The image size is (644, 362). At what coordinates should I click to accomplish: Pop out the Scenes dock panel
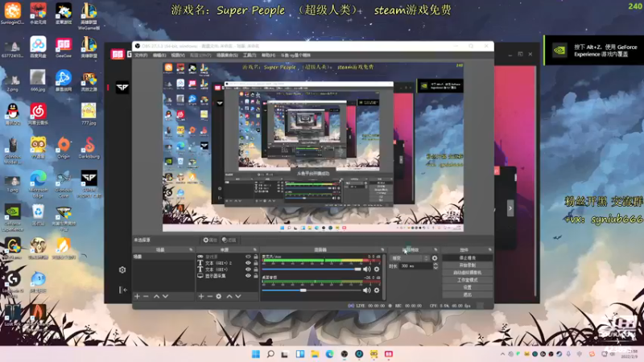tap(191, 249)
